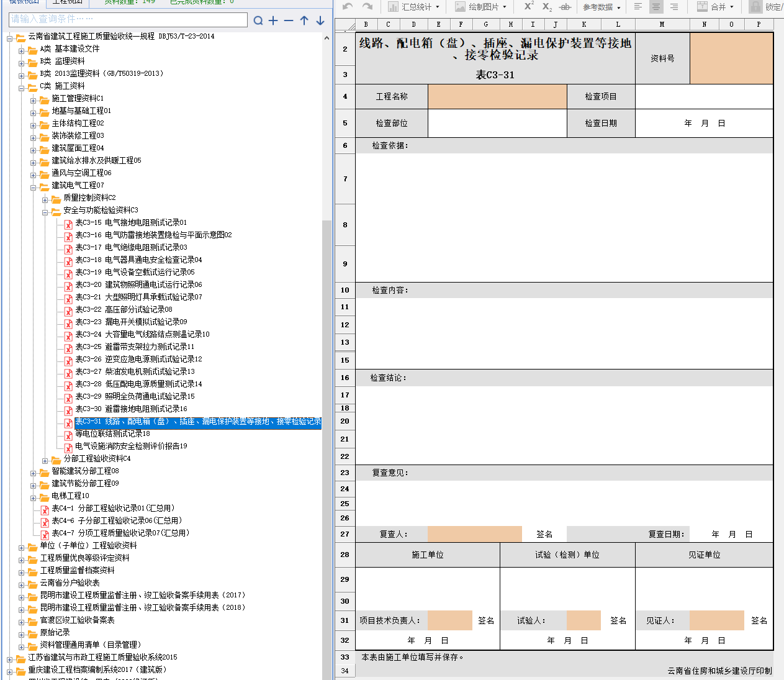Click the orange 工程名称 input cell

[x=497, y=96]
